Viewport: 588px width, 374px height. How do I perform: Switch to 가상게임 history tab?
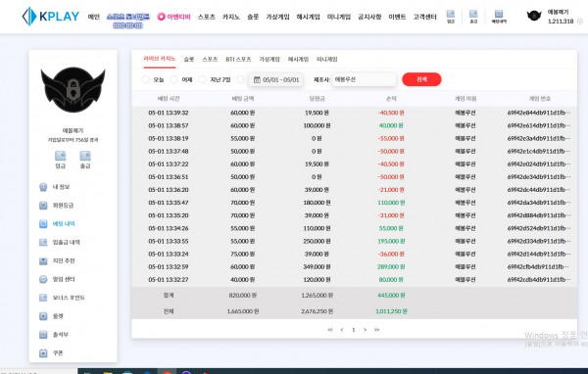pyautogui.click(x=269, y=59)
